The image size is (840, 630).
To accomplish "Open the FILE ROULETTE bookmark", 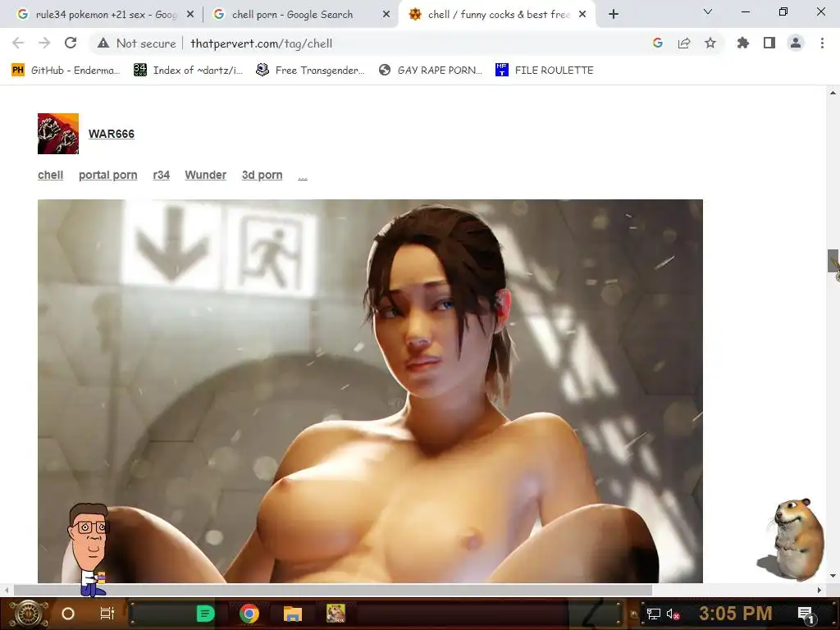I will pos(545,71).
